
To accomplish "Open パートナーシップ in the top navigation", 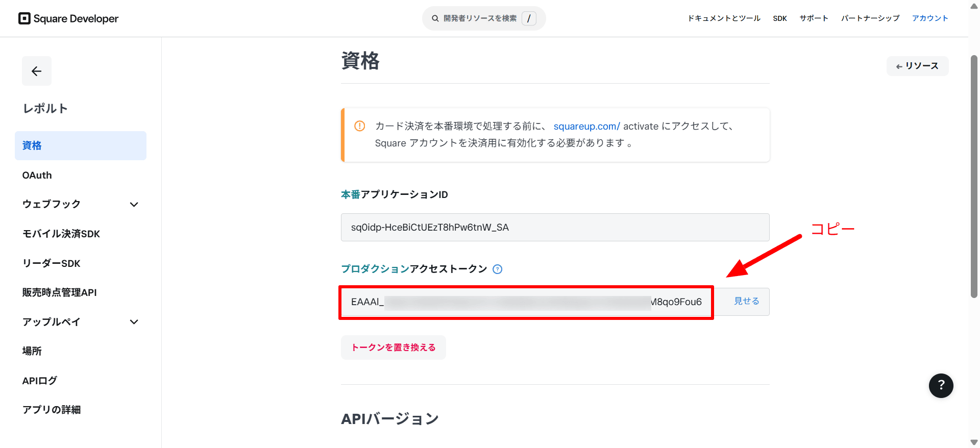I will click(x=870, y=18).
